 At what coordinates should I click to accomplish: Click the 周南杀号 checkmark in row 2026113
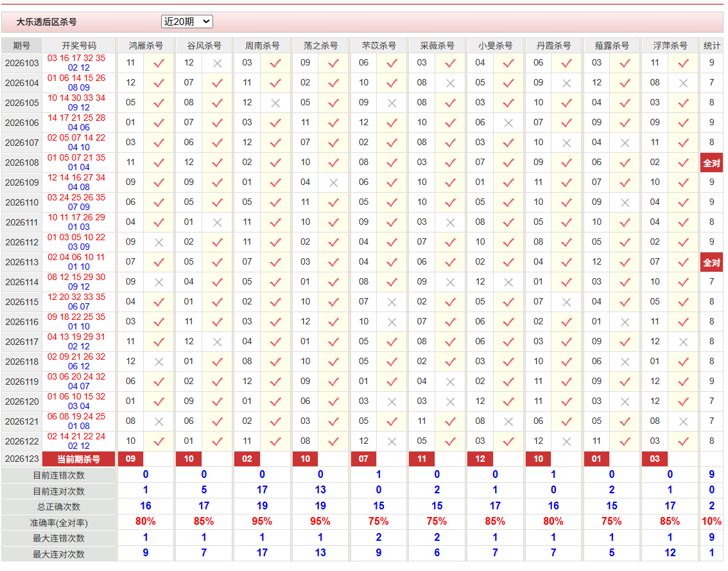(x=275, y=263)
